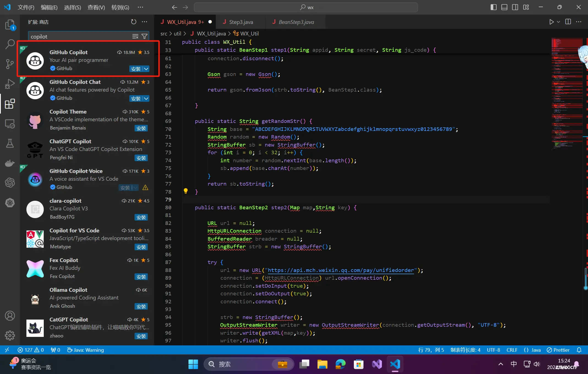Open customize layout options

[x=526, y=7]
